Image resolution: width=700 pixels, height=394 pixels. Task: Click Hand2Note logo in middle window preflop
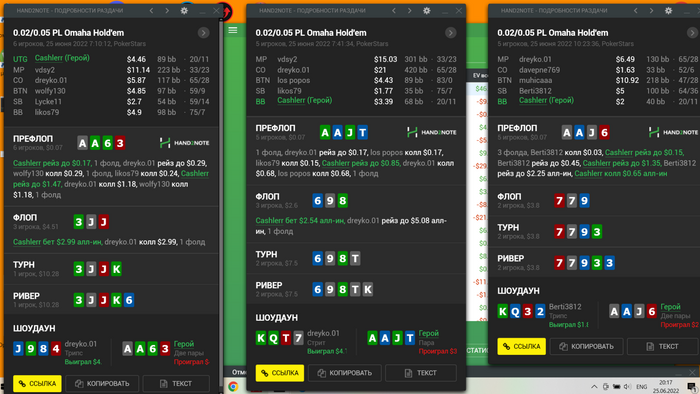(432, 132)
